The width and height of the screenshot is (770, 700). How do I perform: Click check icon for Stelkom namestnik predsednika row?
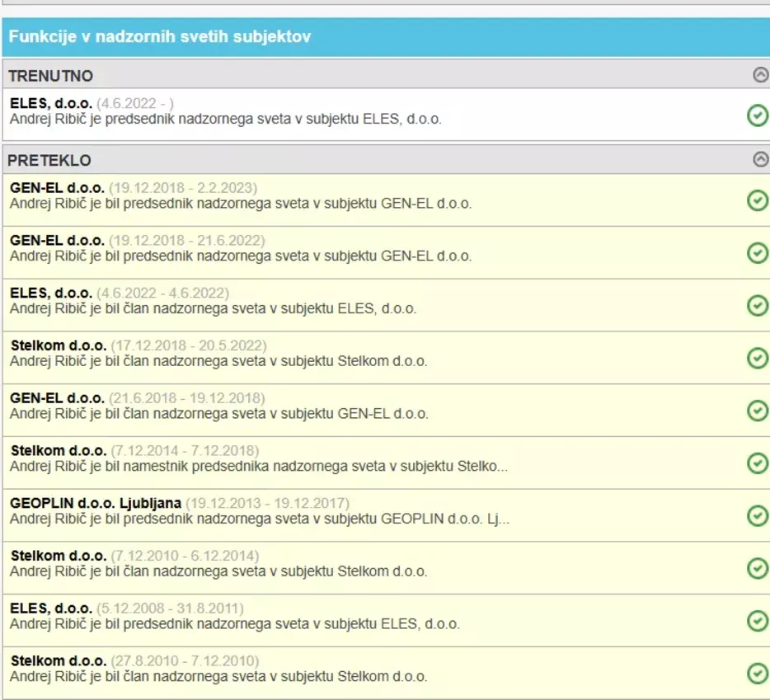757,463
